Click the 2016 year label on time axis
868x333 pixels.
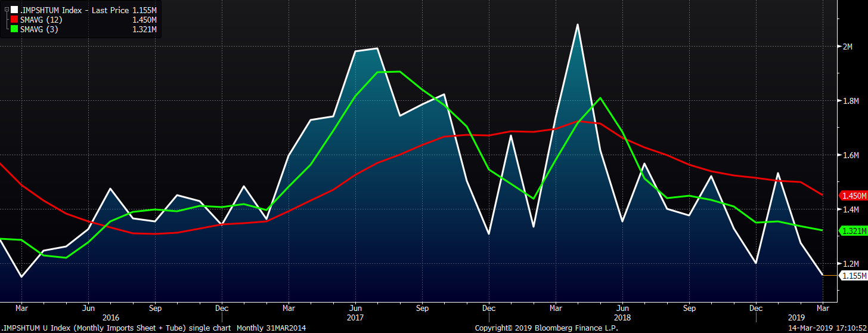(111, 318)
